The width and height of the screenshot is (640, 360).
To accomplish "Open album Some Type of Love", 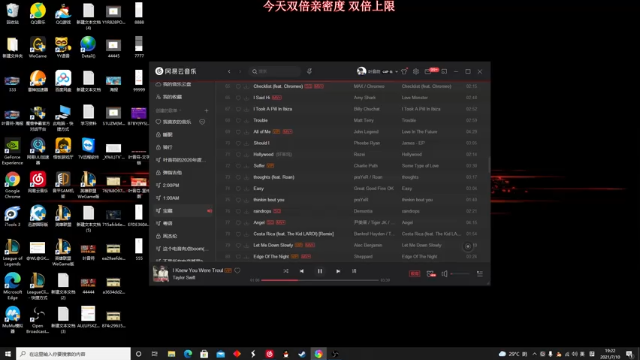I will pos(419,166).
